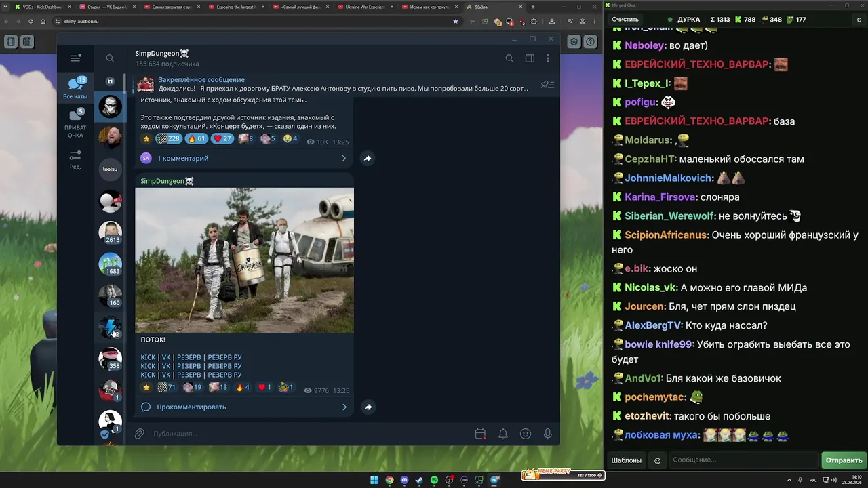Bookmark the page with the star icon
The height and width of the screenshot is (488, 868).
456,21
